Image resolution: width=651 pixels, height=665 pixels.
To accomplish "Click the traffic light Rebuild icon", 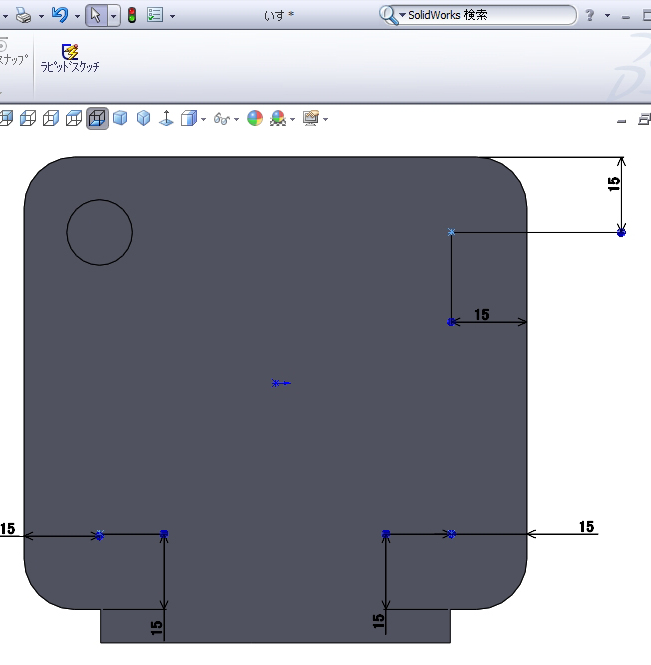I will 132,15.
